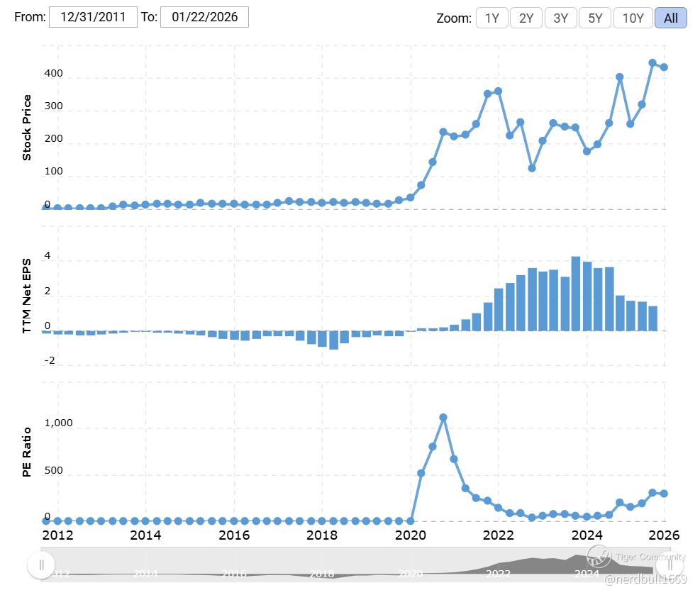Click the Stock Price low point near 100
Viewport: 700px width, 595px height.
(x=532, y=168)
